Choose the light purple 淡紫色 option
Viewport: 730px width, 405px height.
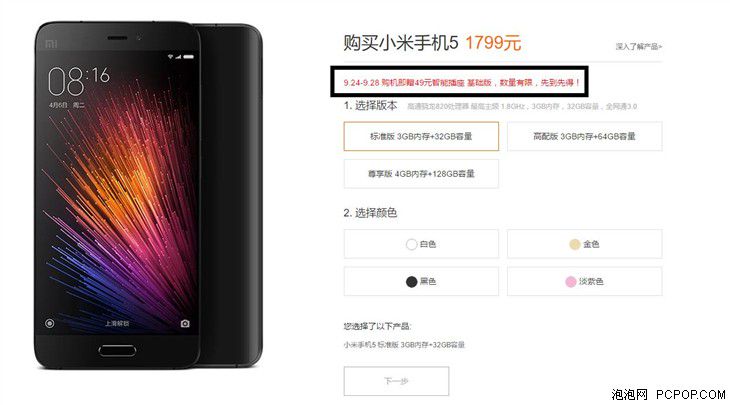point(585,282)
